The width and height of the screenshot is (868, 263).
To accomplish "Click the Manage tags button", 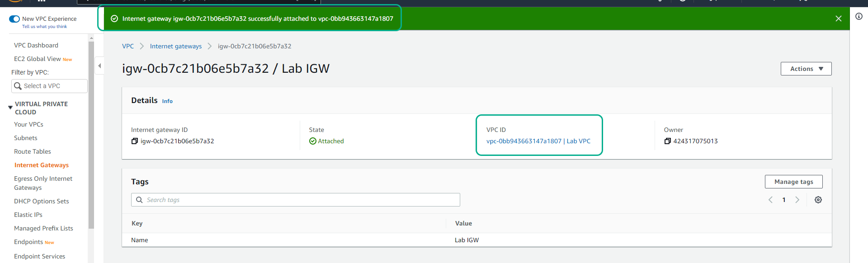I will point(793,182).
